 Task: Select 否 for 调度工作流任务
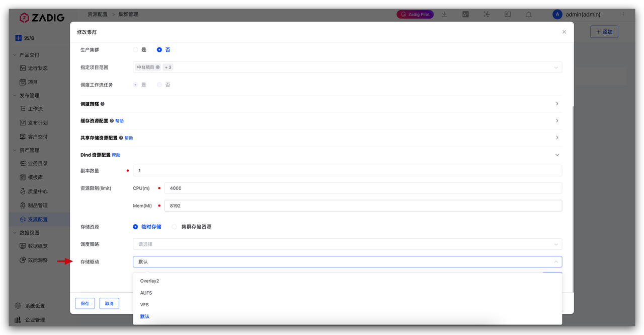pyautogui.click(x=159, y=85)
